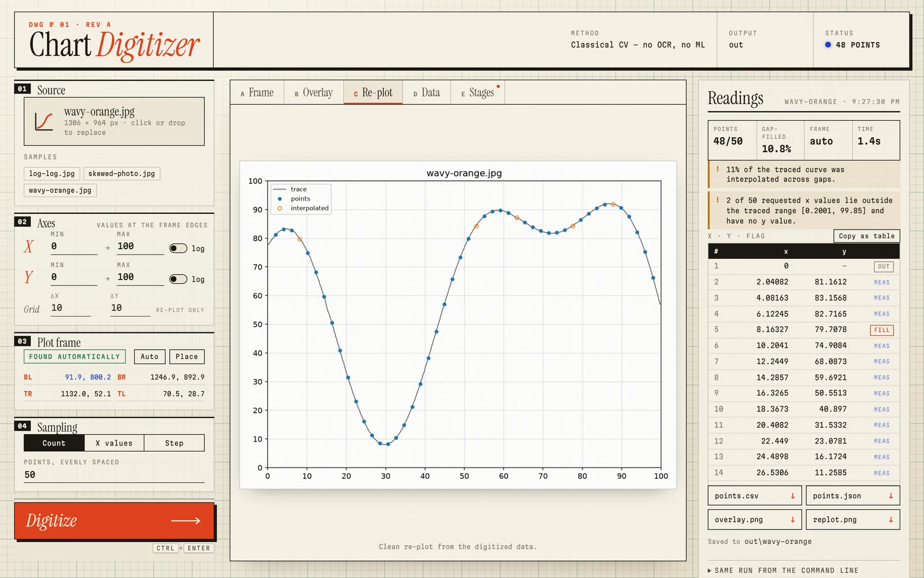Screen dimensions: 924x578
Task: Click the re-plotted chart image
Action: coord(458,325)
